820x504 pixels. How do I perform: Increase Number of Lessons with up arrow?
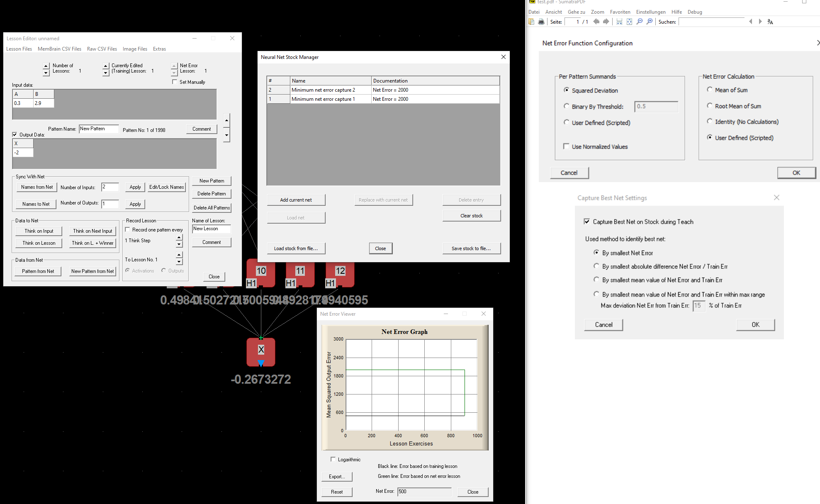point(46,66)
